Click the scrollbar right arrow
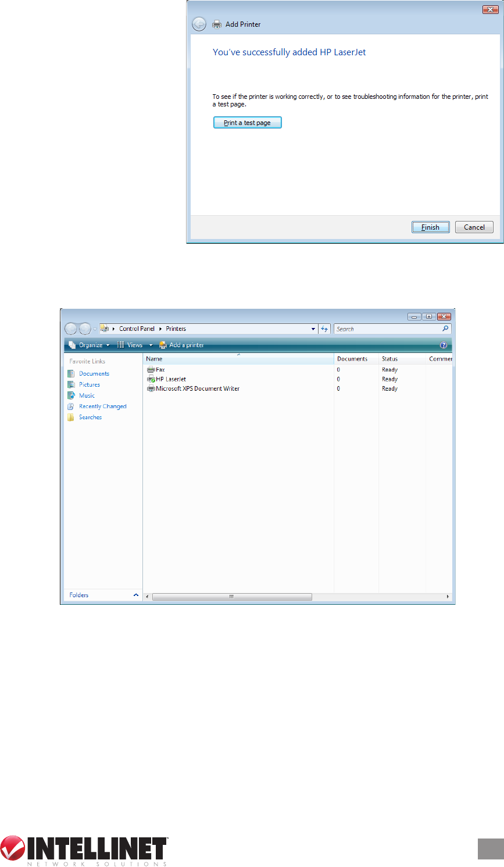 coord(448,597)
